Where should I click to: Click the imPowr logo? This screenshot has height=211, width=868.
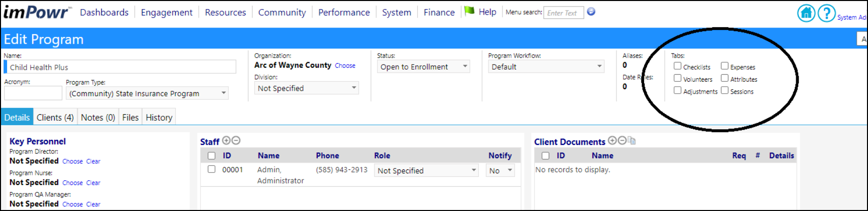pyautogui.click(x=36, y=12)
